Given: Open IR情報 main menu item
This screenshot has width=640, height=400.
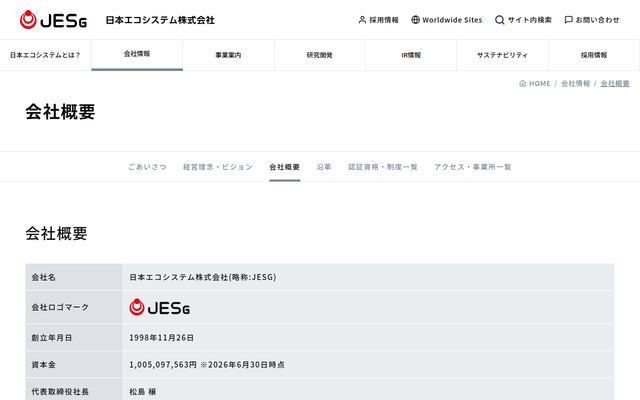Looking at the screenshot, I should pyautogui.click(x=411, y=55).
